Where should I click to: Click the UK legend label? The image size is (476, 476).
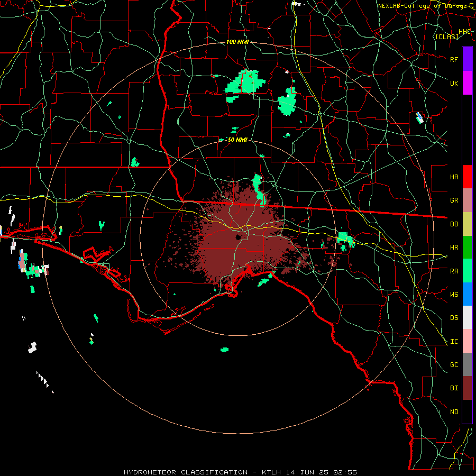[454, 83]
